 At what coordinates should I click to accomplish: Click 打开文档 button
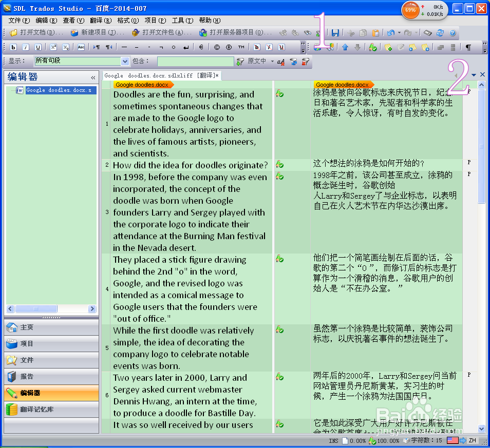(36, 33)
